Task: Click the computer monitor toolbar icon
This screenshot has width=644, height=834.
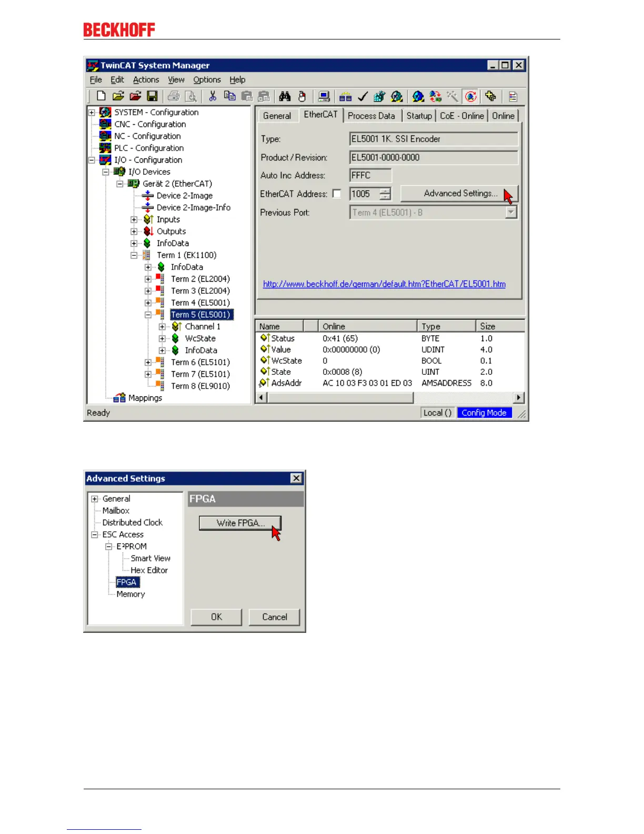Action: [324, 96]
